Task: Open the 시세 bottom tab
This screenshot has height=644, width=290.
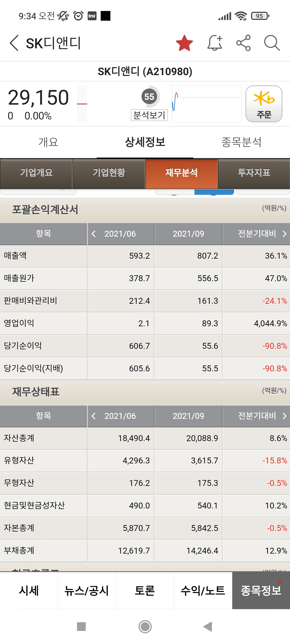Action: point(29,591)
